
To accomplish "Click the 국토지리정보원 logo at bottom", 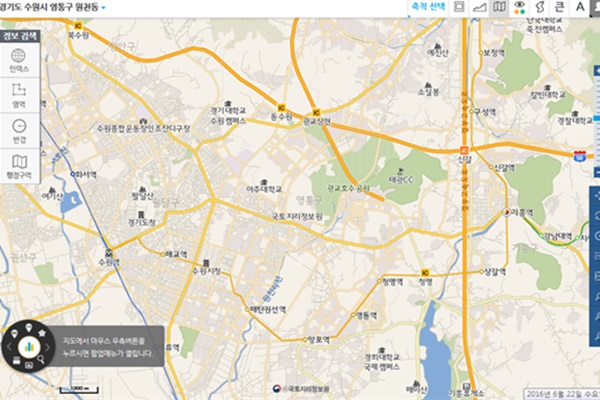I will (301, 389).
